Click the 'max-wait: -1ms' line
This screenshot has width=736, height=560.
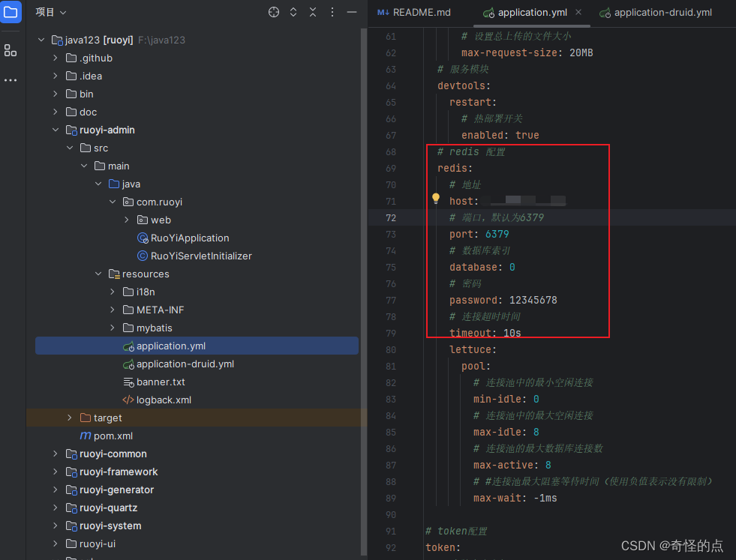(515, 498)
